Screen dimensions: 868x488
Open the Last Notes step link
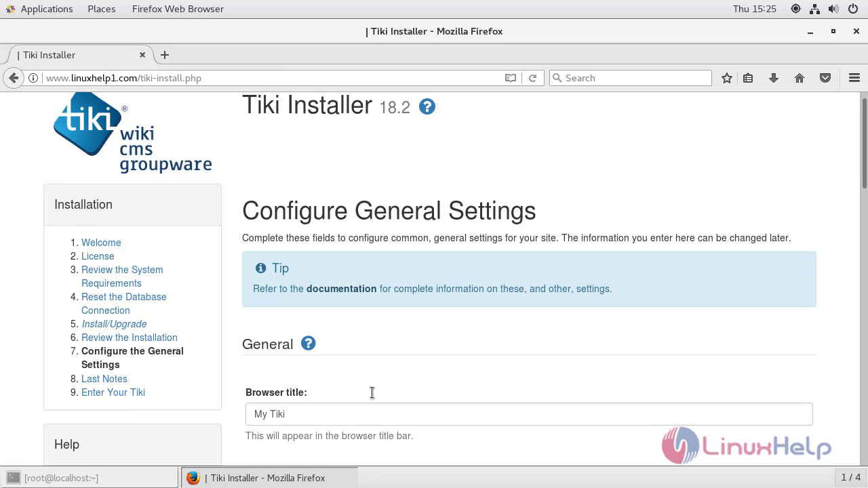click(104, 379)
